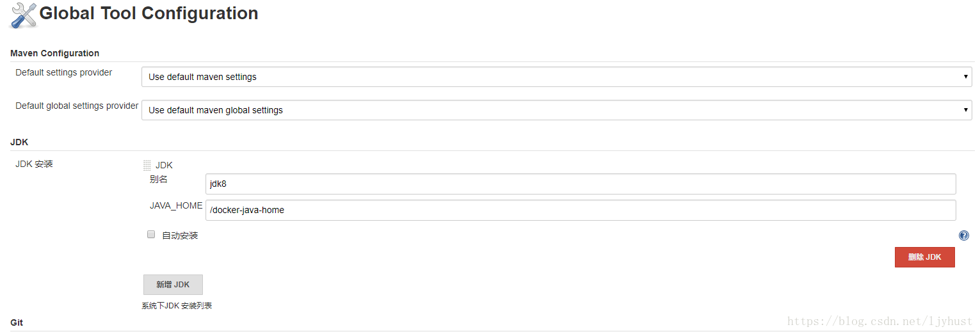The image size is (980, 334).
Task: Click the 别名 field containing jdk8
Action: (580, 184)
